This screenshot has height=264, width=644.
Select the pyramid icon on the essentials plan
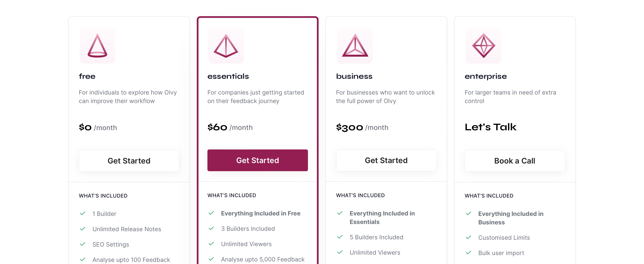[x=226, y=46]
